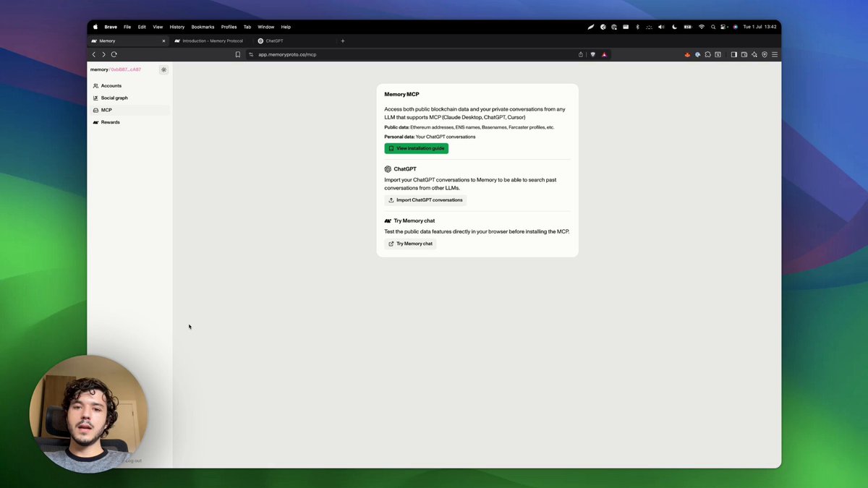Viewport: 868px width, 488px height.
Task: Click the Memory MCP heading
Action: [x=401, y=95]
